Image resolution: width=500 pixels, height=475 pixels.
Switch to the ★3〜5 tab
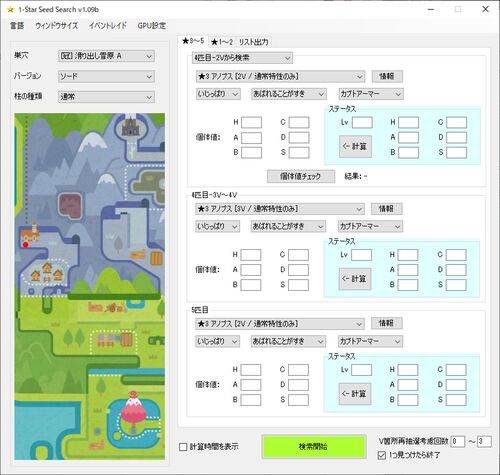click(x=193, y=41)
